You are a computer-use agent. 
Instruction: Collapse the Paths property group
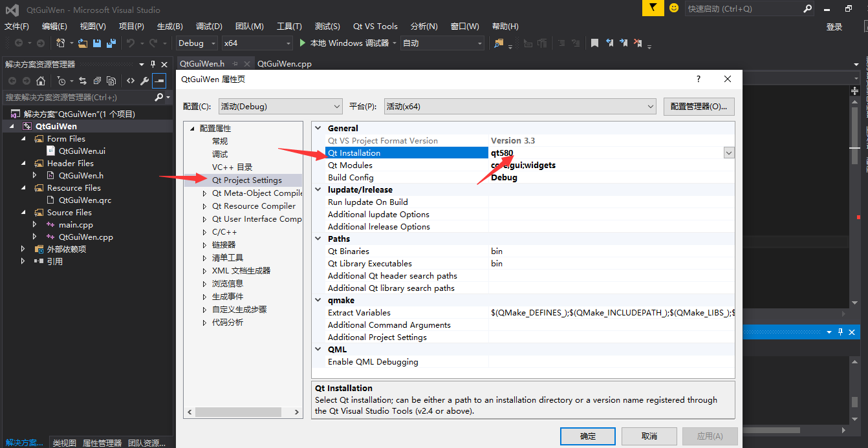point(318,239)
